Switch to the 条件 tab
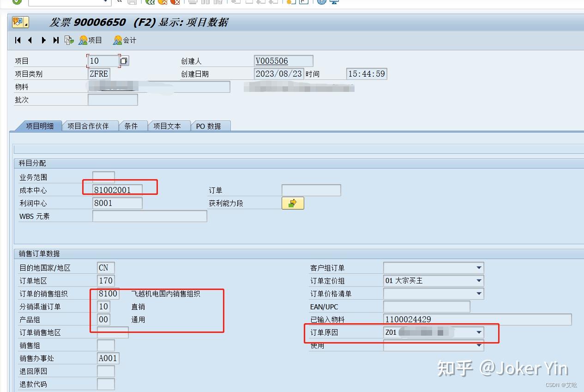 pos(132,125)
